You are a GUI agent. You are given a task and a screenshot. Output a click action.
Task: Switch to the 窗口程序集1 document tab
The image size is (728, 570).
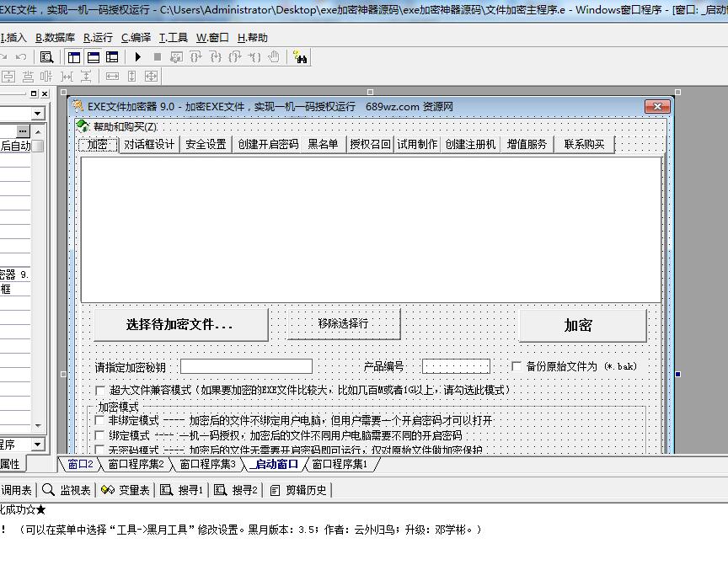pos(340,464)
